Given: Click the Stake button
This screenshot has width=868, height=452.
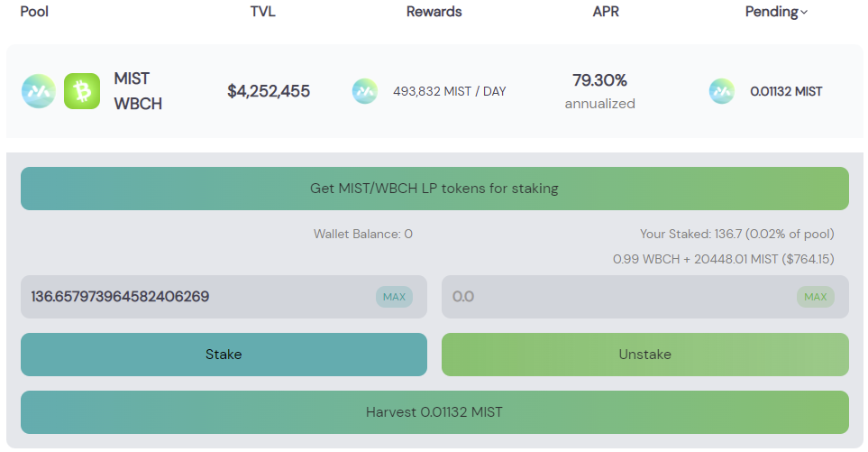Looking at the screenshot, I should coord(224,355).
